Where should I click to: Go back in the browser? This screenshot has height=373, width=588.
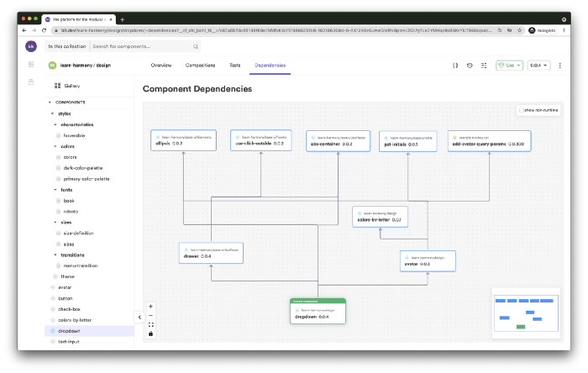24,30
